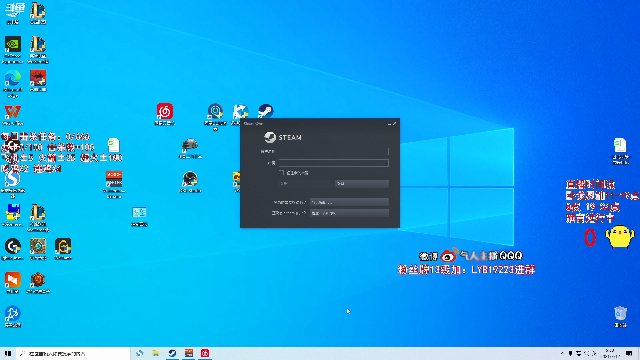Select the black-and-yellow C logo shortcut
The width and height of the screenshot is (640, 360).
click(x=63, y=249)
